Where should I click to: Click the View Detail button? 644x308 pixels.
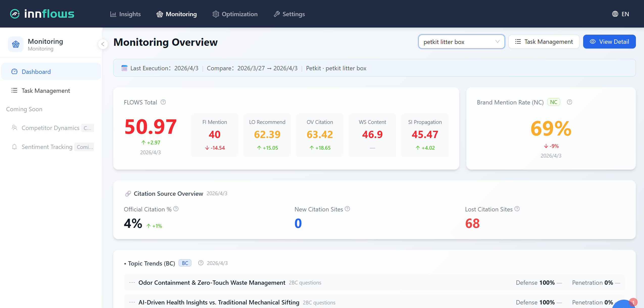[609, 42]
